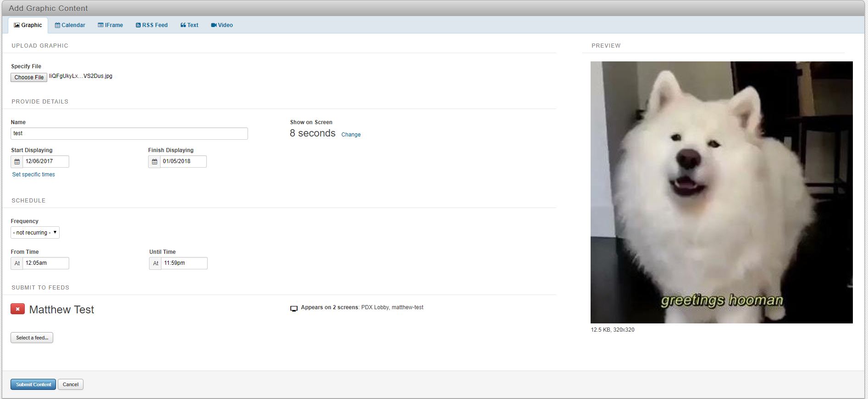
Task: Switch to the IFrame tab
Action: click(111, 25)
